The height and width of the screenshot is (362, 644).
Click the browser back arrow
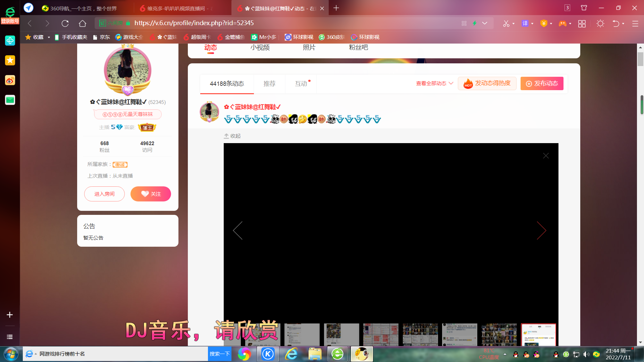[x=30, y=23]
